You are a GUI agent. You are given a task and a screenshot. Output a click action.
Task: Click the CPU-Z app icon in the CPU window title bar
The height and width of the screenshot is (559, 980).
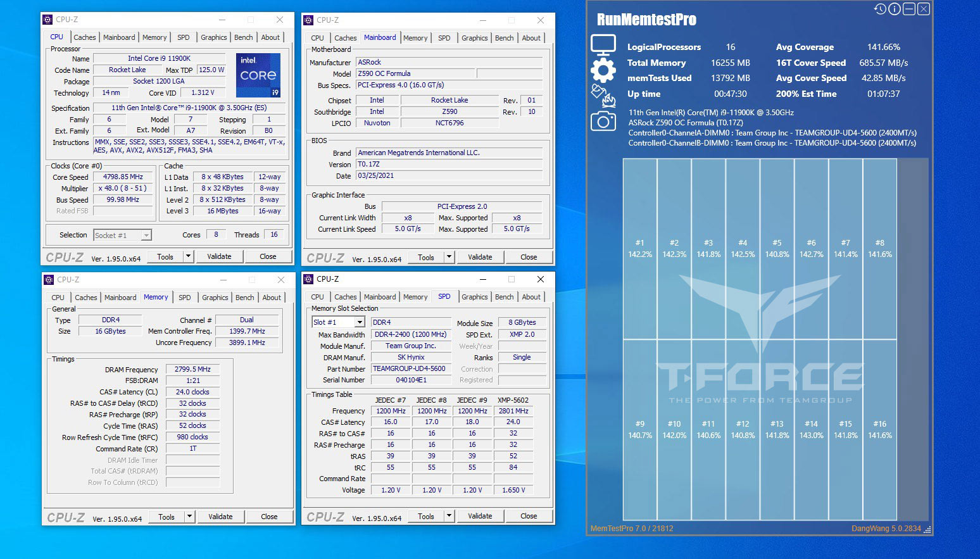point(48,20)
